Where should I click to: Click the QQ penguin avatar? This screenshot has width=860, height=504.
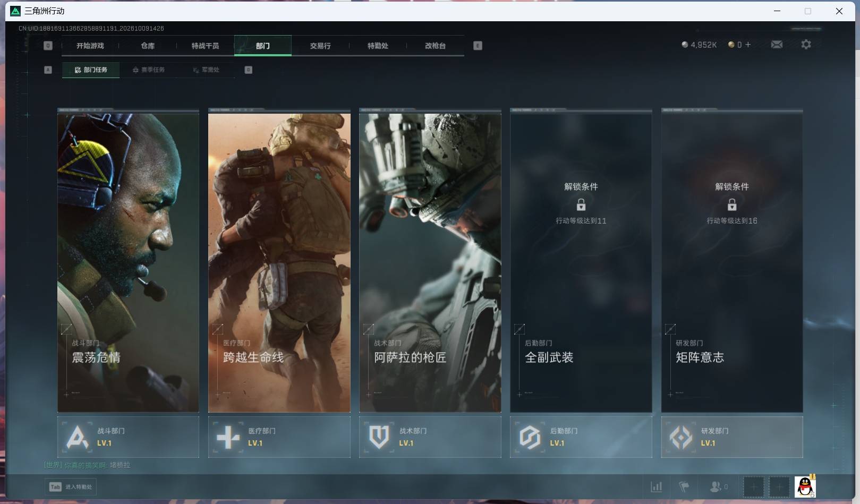click(x=805, y=486)
